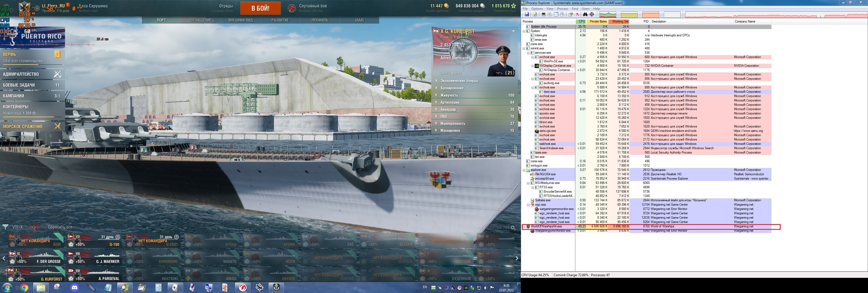This screenshot has width=868, height=293.
Task: Toggle the VIII-X tier filter chip
Action: point(18,227)
